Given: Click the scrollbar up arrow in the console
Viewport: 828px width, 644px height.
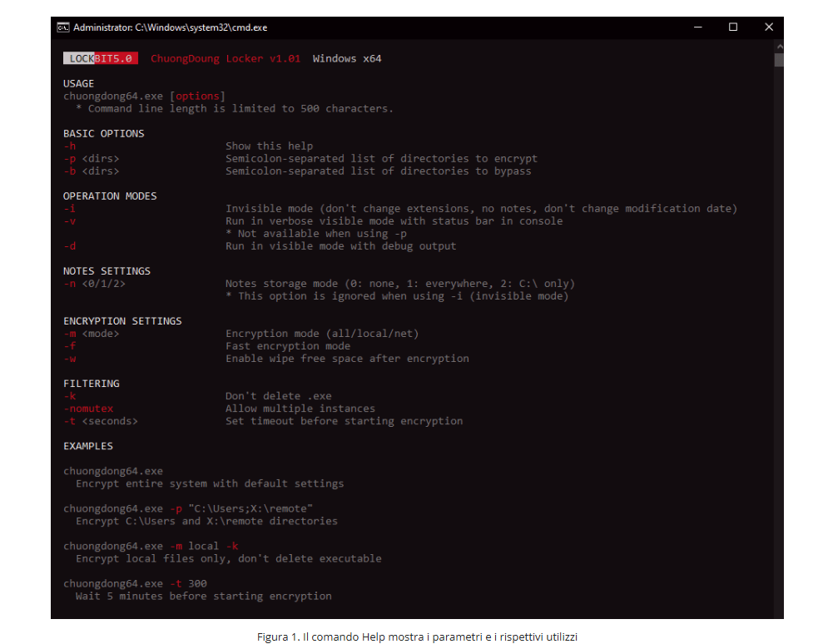Looking at the screenshot, I should click(779, 47).
